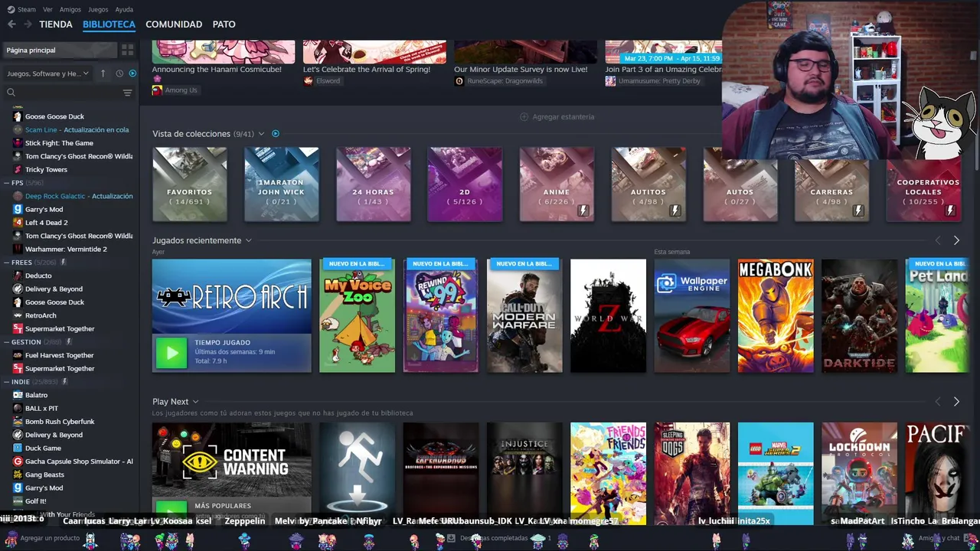Open Darktide game cover
The height and width of the screenshot is (551, 980).
coord(859,315)
